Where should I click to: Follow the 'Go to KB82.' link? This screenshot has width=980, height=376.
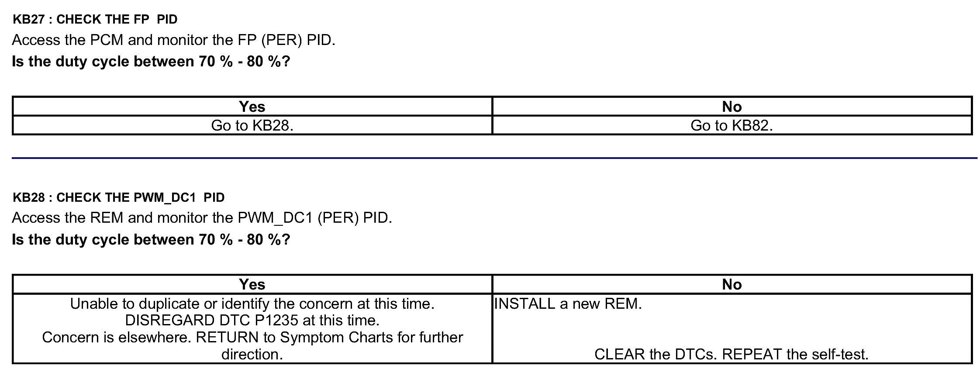(732, 126)
